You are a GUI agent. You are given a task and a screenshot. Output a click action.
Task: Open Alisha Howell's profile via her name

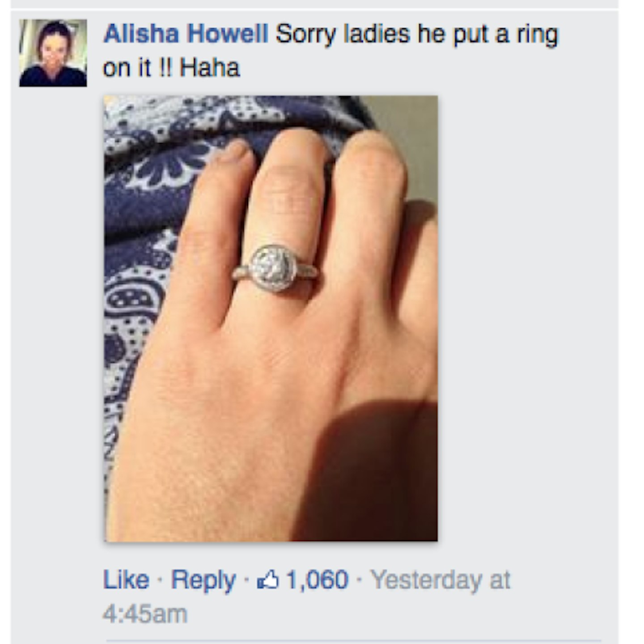(186, 34)
